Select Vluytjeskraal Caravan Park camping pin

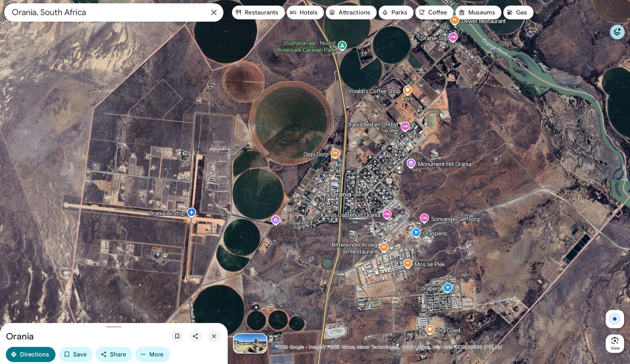click(342, 45)
